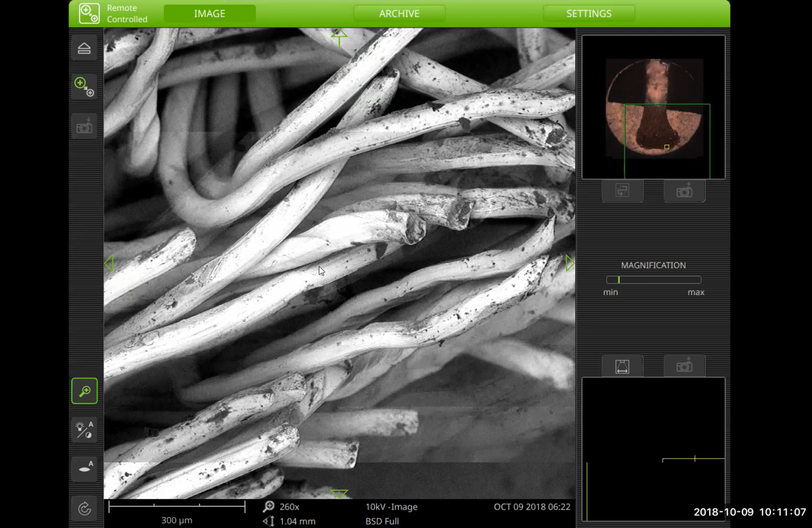Switch to the IMAGE tab
Viewport: 812px width, 528px height.
point(210,14)
